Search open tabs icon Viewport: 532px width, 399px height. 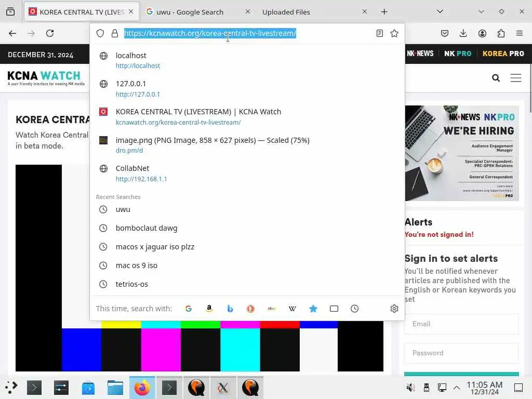(334, 309)
